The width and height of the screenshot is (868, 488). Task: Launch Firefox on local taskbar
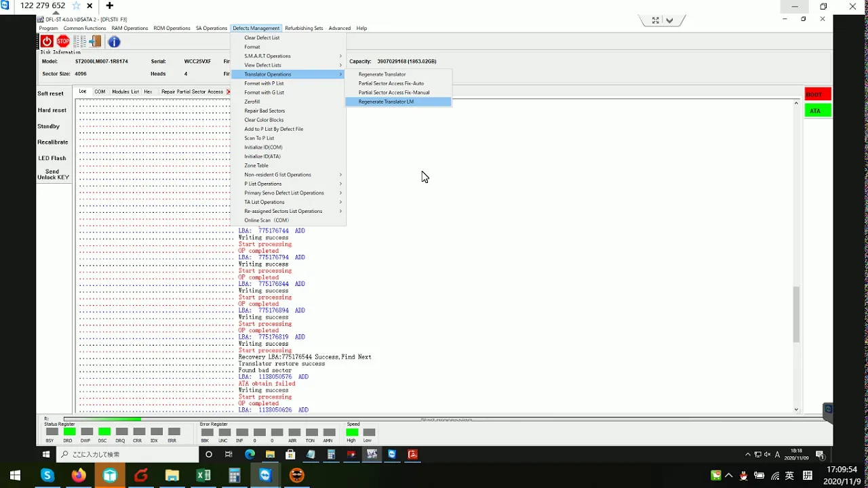pyautogui.click(x=79, y=476)
